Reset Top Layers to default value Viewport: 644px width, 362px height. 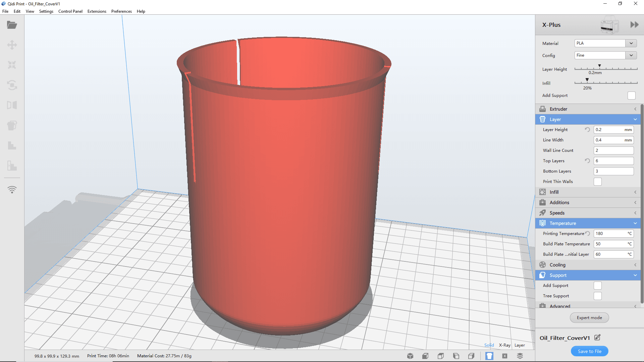pos(587,161)
